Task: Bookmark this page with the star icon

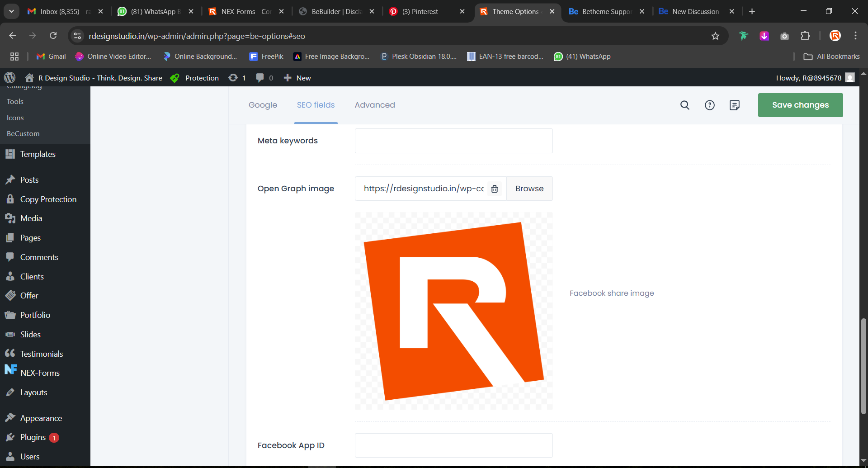Action: pyautogui.click(x=715, y=36)
